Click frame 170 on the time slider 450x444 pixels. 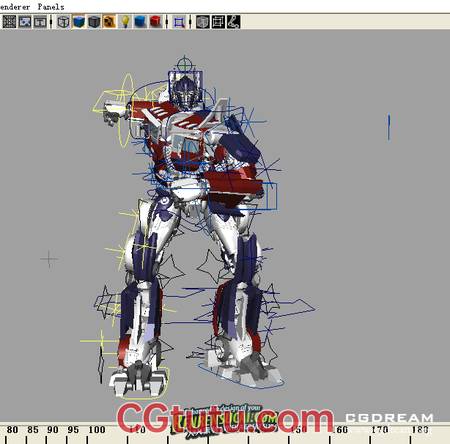pyautogui.click(x=380, y=430)
